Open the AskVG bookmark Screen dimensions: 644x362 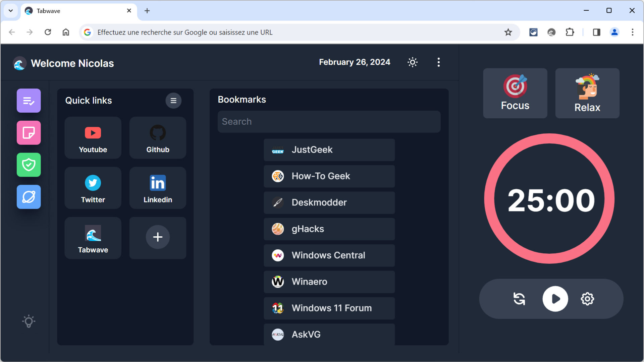[x=329, y=335]
